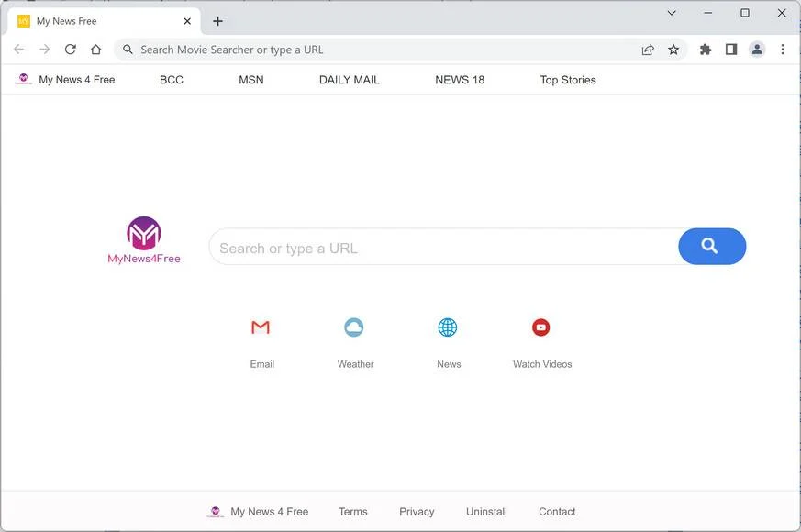801x532 pixels.
Task: Open the Email shortcut icon
Action: click(x=261, y=327)
